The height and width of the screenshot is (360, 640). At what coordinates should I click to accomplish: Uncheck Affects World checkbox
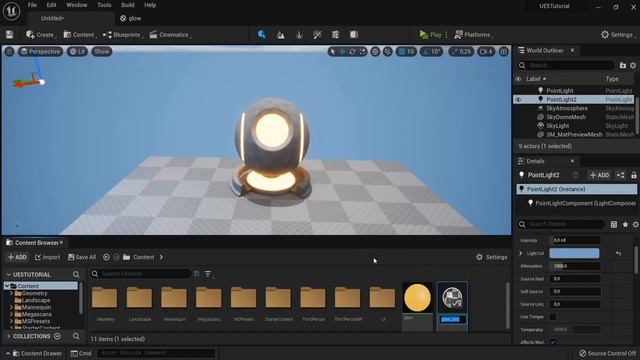coord(553,342)
